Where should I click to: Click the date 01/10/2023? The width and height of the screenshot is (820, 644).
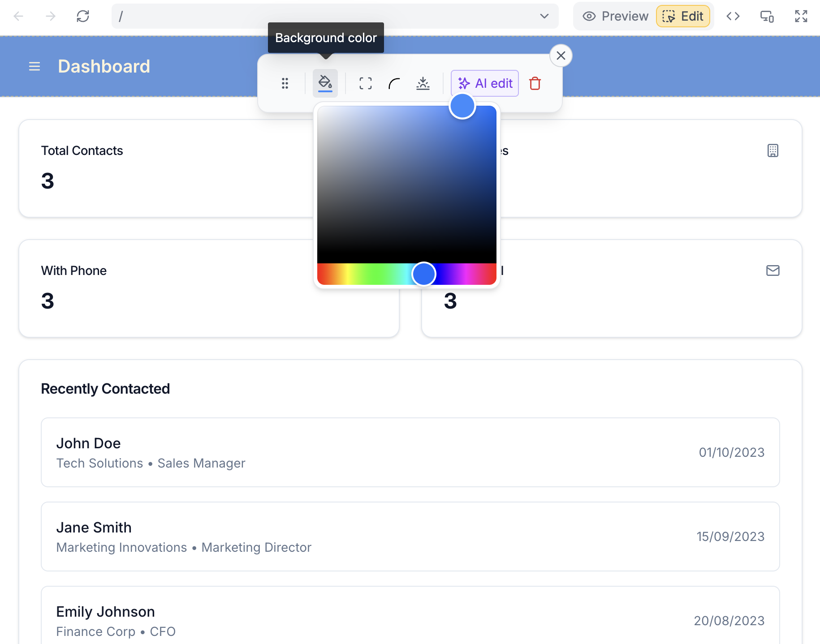[732, 452]
